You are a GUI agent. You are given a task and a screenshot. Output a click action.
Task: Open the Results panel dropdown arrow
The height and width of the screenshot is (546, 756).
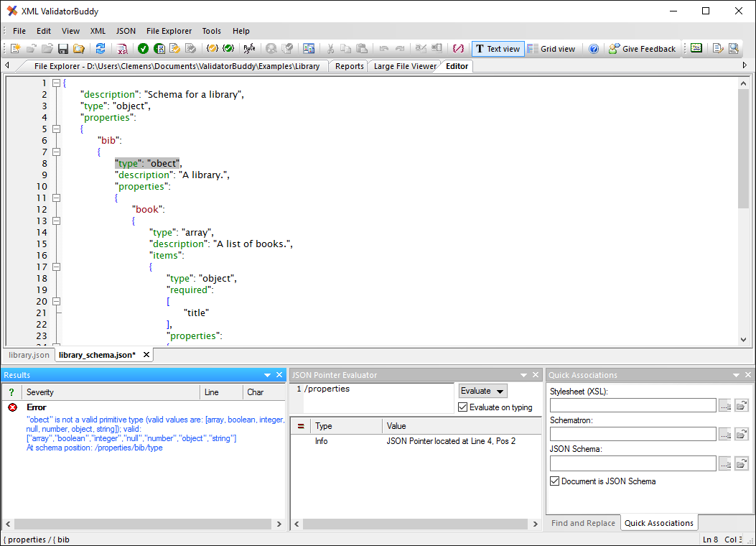[x=268, y=375]
